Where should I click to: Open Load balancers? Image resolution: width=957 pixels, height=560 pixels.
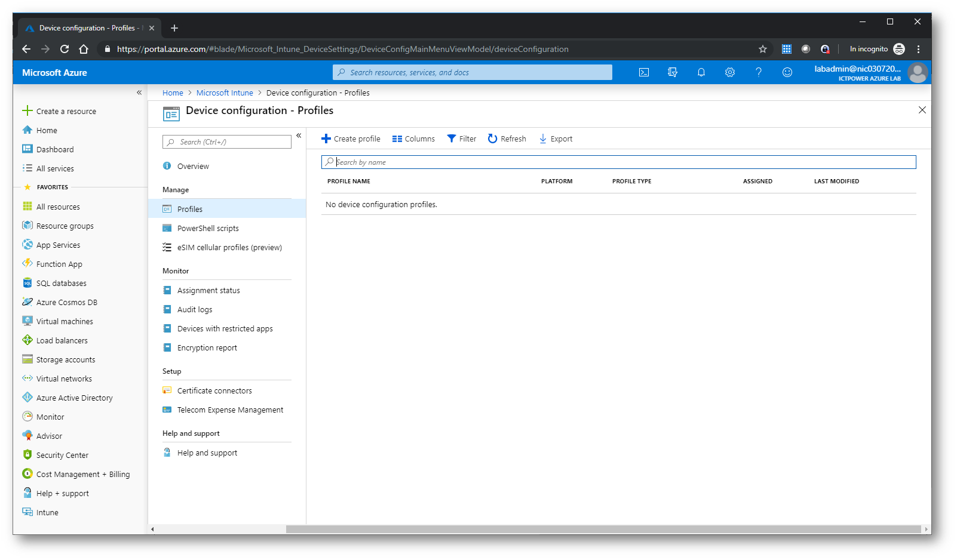62,340
